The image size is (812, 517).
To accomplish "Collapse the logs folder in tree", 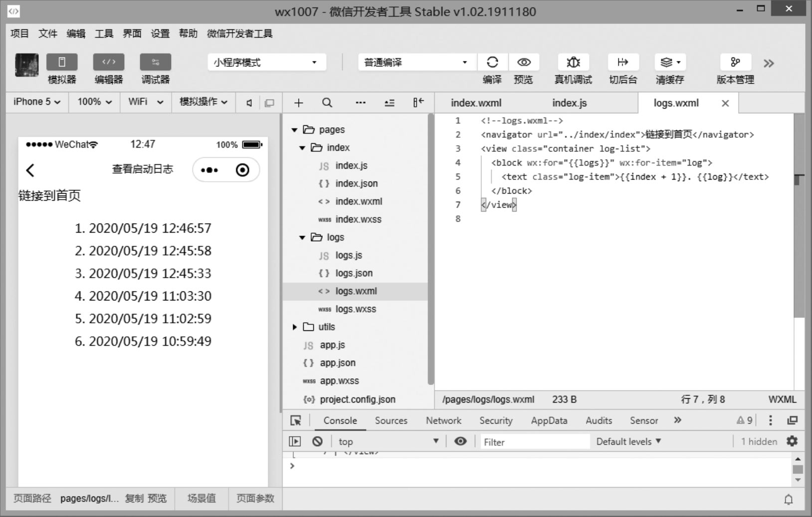I will tap(302, 238).
